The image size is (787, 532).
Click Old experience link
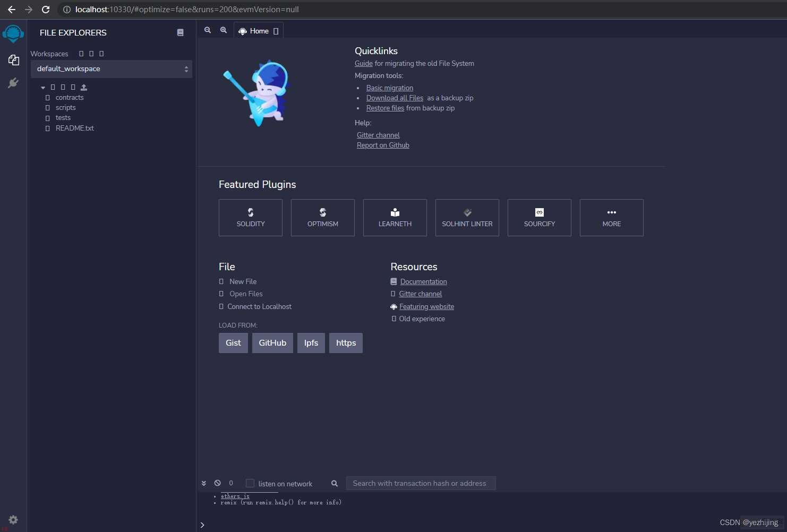[x=422, y=319]
